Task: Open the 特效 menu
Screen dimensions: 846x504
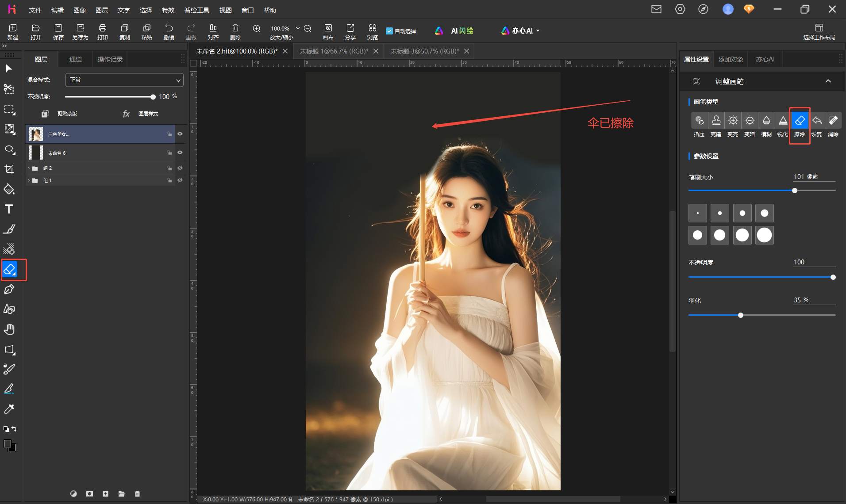Action: tap(168, 10)
